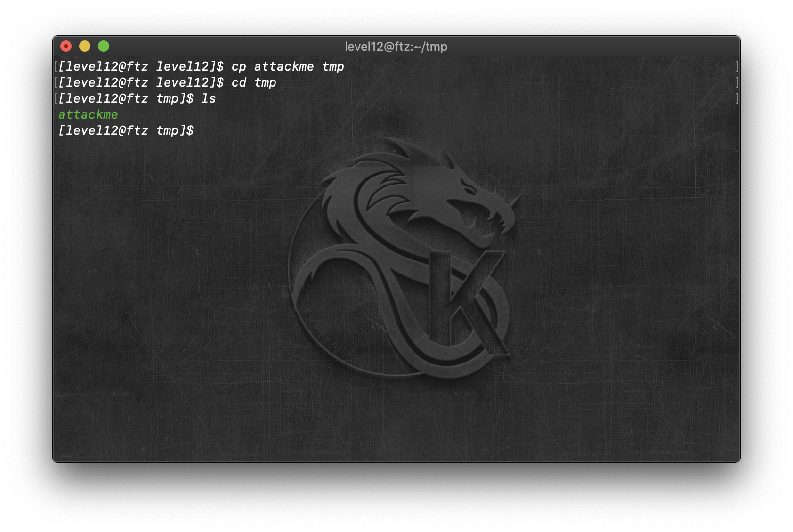
Task: Minimize the terminal using yellow button
Action: 85,46
